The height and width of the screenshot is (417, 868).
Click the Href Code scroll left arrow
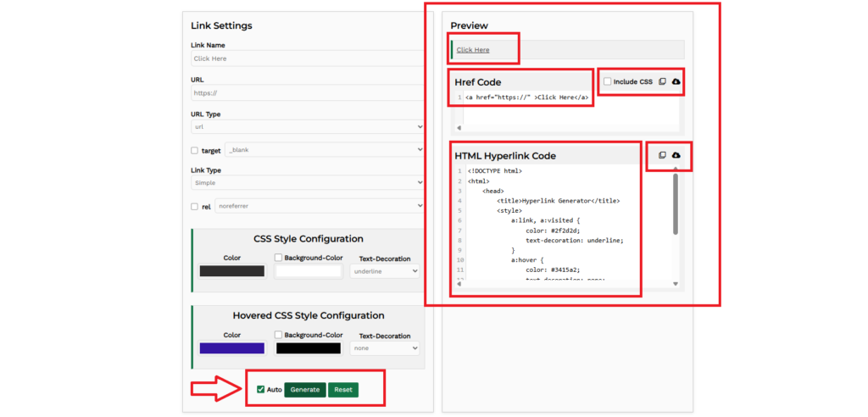tap(459, 128)
